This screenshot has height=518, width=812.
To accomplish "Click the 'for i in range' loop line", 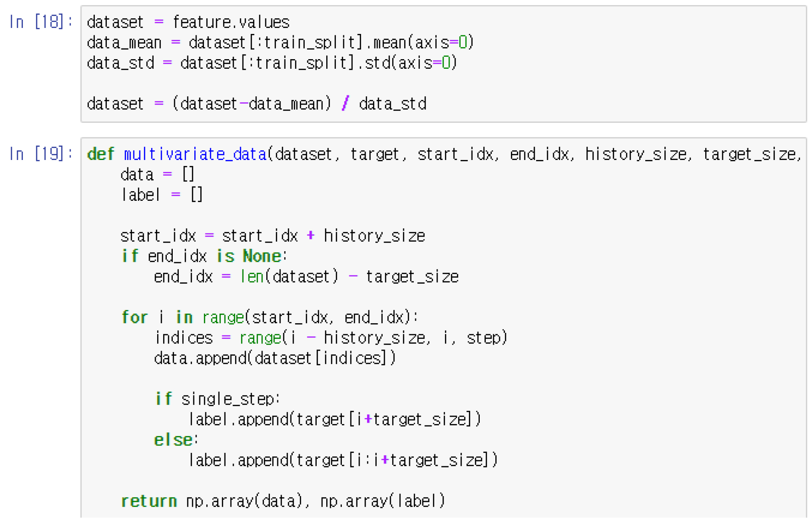I will pos(269,317).
